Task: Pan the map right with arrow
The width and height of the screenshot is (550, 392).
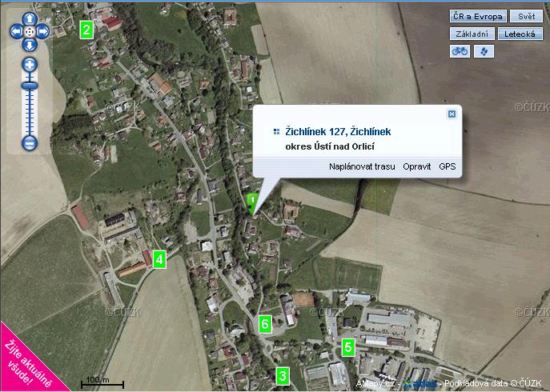Action: (x=42, y=31)
